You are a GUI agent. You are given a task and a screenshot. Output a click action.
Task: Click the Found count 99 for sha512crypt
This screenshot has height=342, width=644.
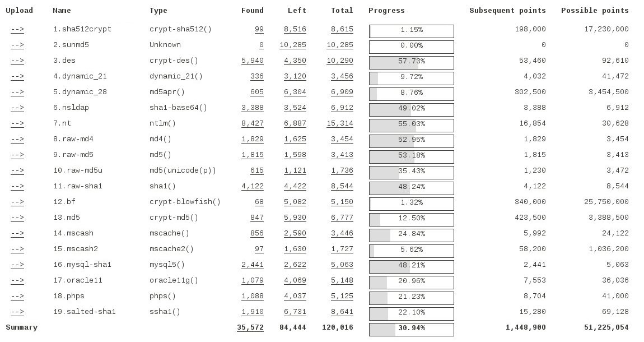(x=259, y=29)
